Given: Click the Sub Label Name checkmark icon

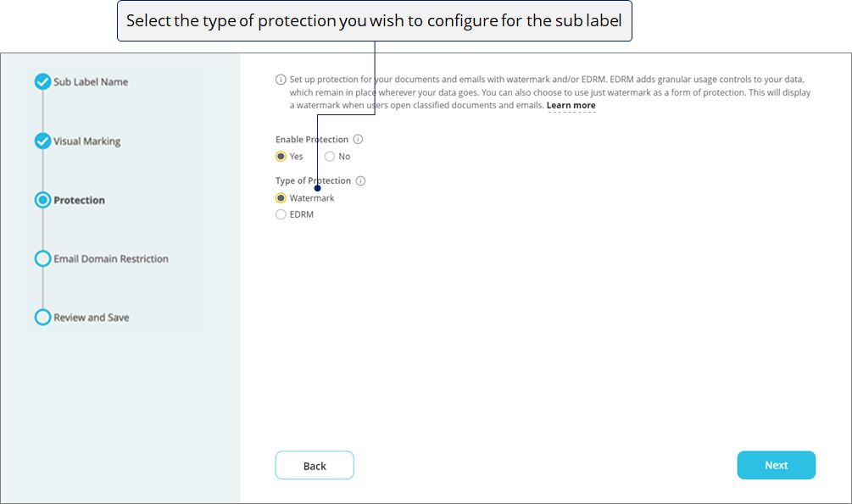Looking at the screenshot, I should pos(43,82).
